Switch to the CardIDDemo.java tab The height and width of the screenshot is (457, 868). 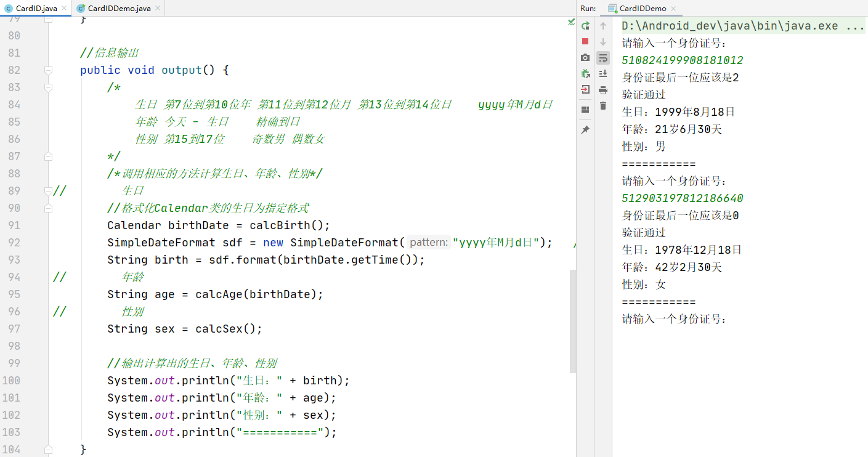click(x=119, y=8)
